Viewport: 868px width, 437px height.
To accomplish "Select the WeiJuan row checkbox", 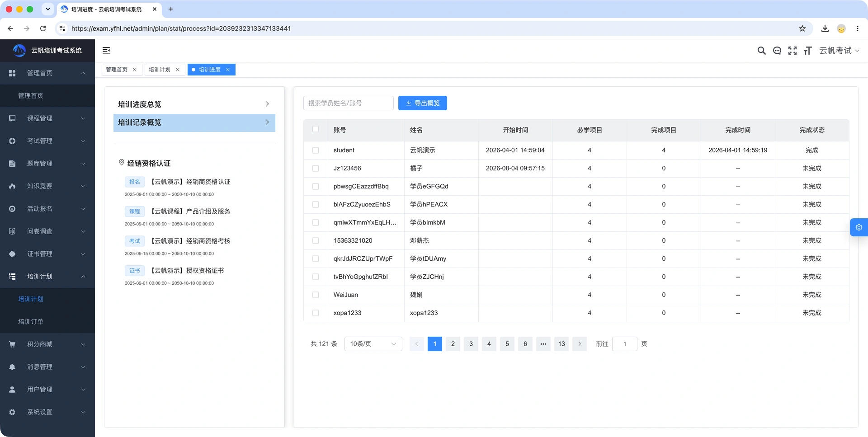I will coord(316,295).
